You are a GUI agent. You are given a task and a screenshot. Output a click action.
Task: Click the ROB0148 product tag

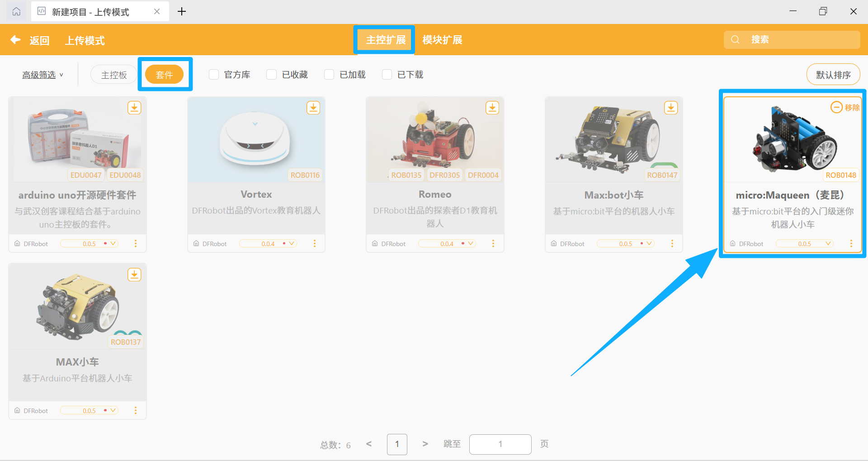coord(841,175)
